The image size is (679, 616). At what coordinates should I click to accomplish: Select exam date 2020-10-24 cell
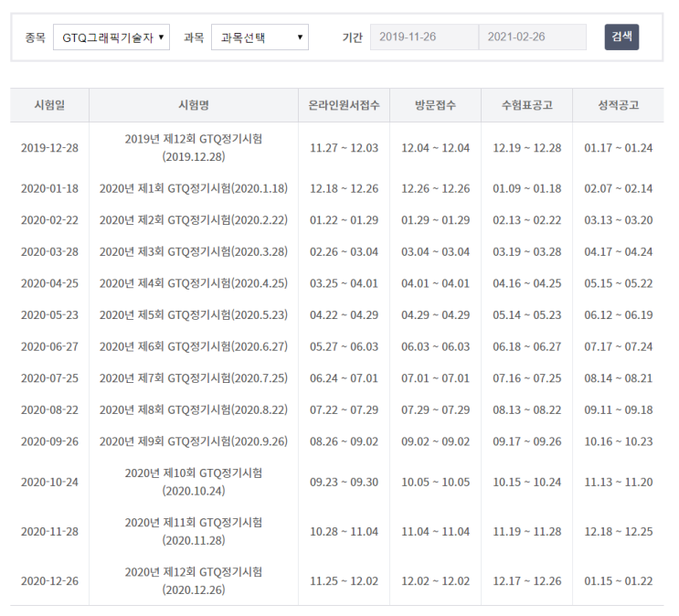pyautogui.click(x=49, y=483)
